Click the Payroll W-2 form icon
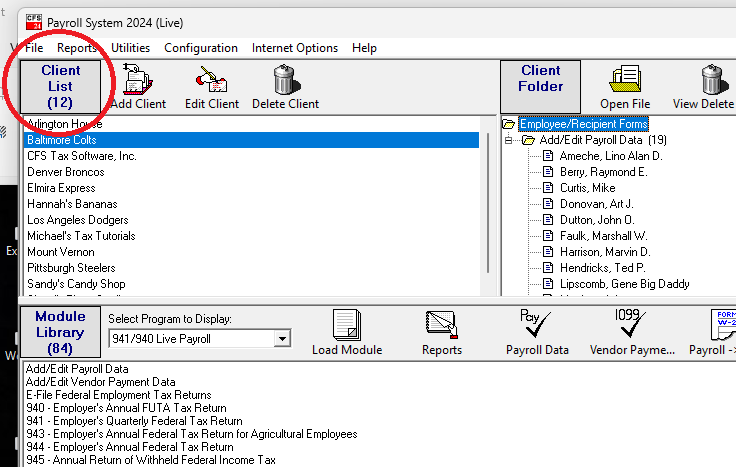This screenshot has height=467, width=736. (x=723, y=324)
